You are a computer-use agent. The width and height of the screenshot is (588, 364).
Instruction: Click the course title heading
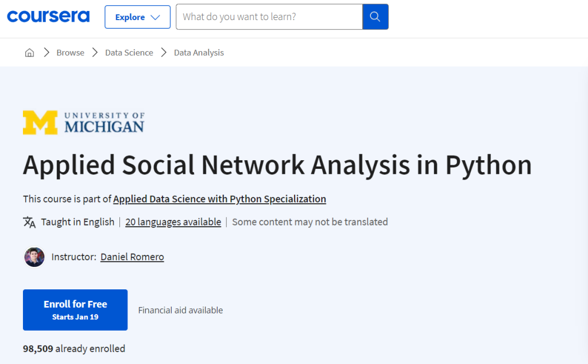[x=277, y=165]
